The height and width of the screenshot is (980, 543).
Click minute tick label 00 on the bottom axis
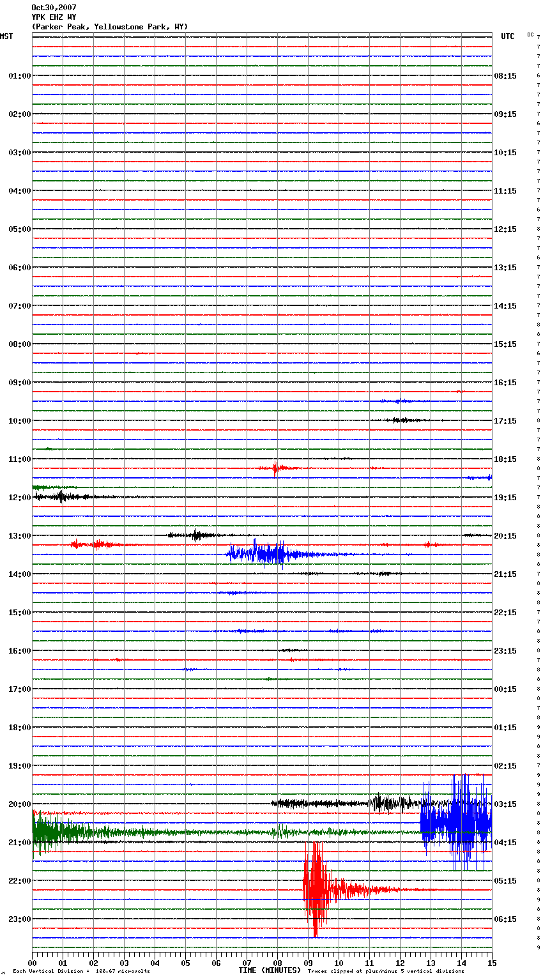tap(32, 963)
